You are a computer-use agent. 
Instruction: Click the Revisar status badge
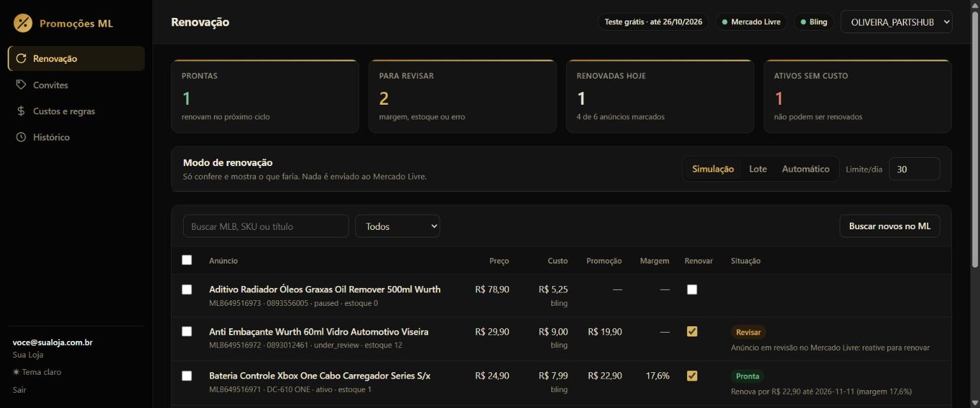748,332
